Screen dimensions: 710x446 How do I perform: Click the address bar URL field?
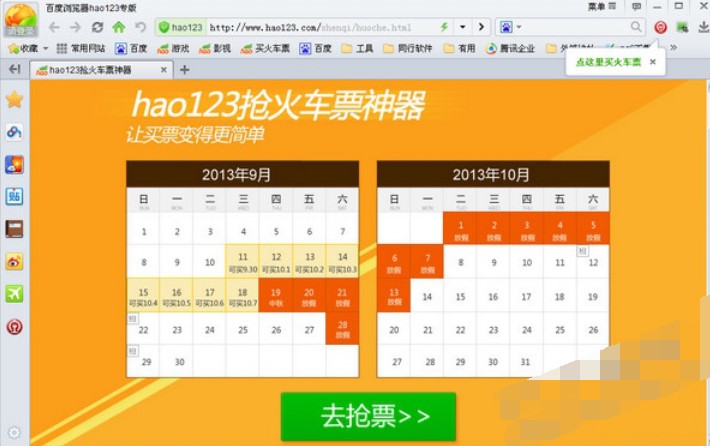[x=321, y=28]
